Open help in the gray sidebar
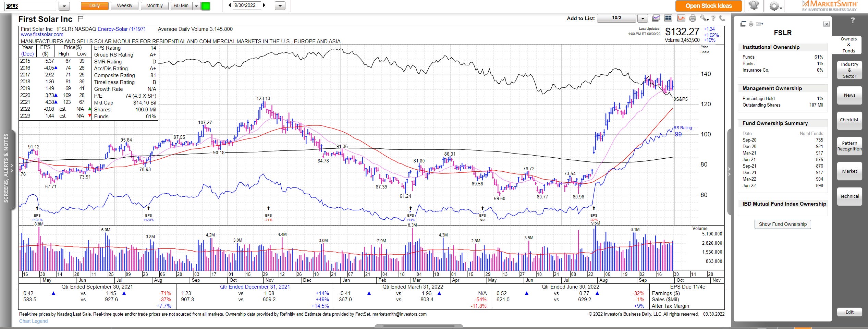The width and height of the screenshot is (868, 329). [853, 20]
